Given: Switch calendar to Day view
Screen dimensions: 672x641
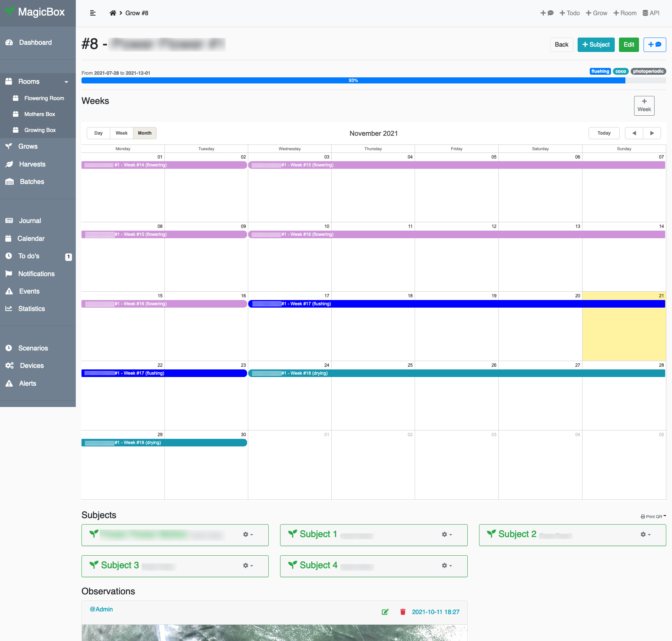Looking at the screenshot, I should pyautogui.click(x=99, y=133).
